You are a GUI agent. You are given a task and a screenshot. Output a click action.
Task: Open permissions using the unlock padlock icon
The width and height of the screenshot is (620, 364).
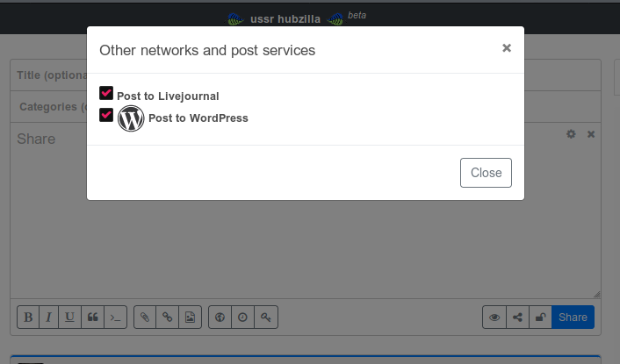[540, 317]
